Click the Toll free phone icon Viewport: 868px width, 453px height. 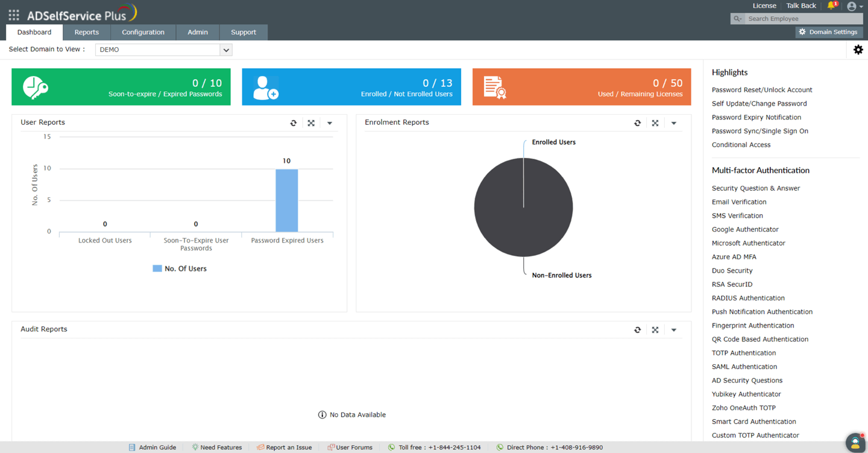tap(391, 448)
